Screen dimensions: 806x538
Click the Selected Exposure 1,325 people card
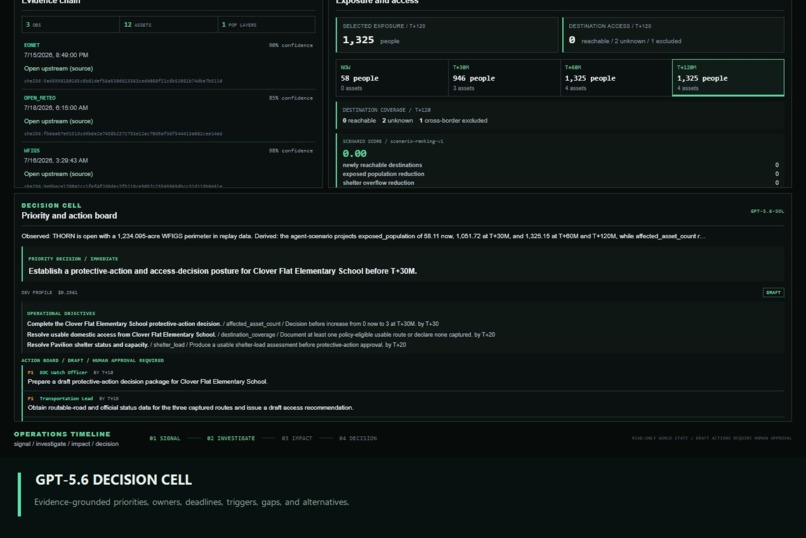pyautogui.click(x=447, y=35)
